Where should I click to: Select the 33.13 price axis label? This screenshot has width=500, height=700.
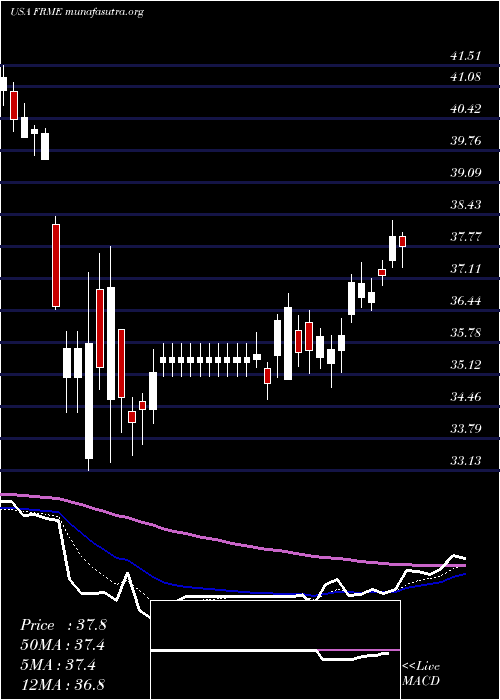point(466,461)
